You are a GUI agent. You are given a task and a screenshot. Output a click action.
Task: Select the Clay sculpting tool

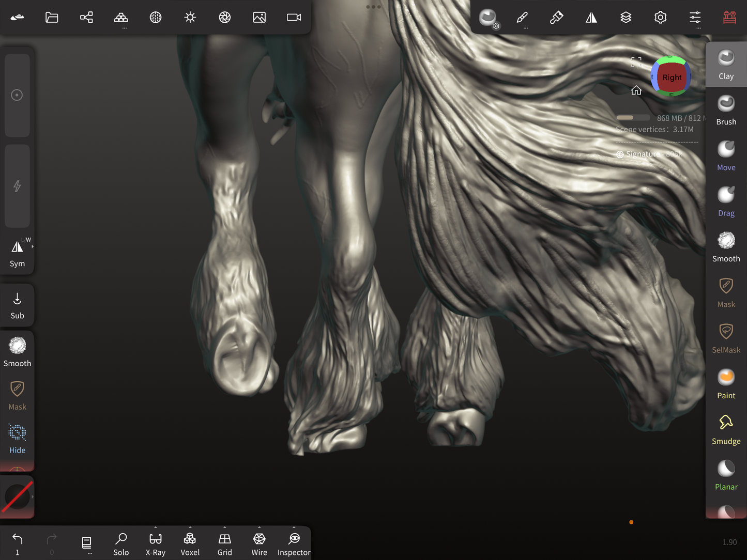click(x=726, y=65)
